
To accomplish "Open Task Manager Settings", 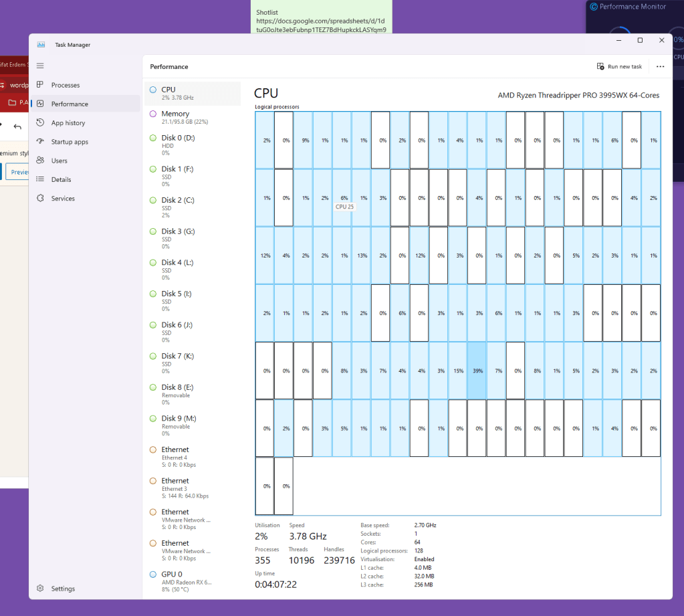I will coord(86,589).
